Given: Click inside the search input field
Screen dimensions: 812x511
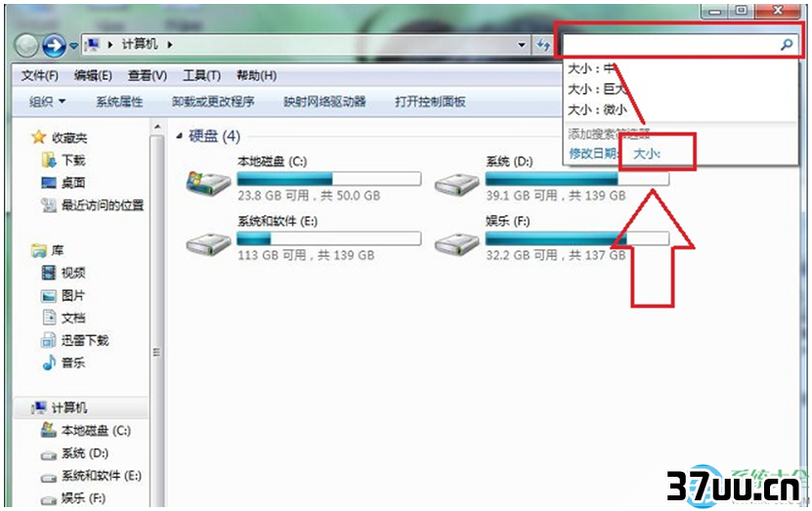Looking at the screenshot, I should pos(670,45).
